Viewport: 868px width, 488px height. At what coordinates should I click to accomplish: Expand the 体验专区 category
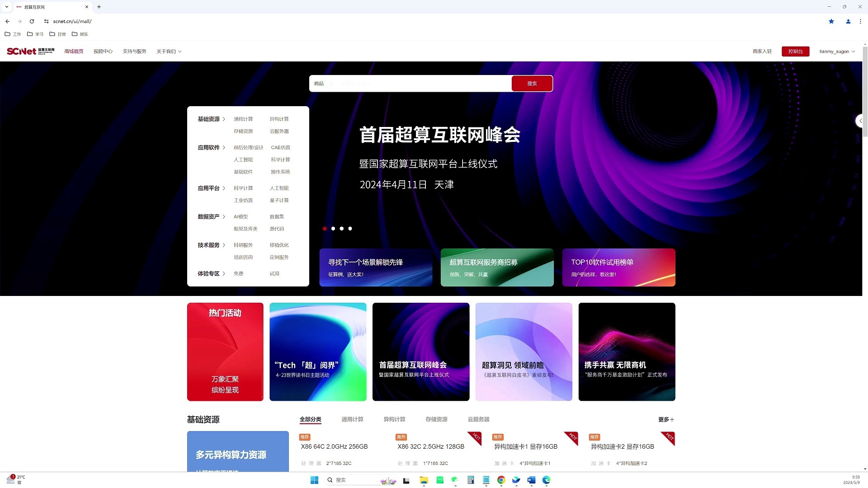[211, 274]
